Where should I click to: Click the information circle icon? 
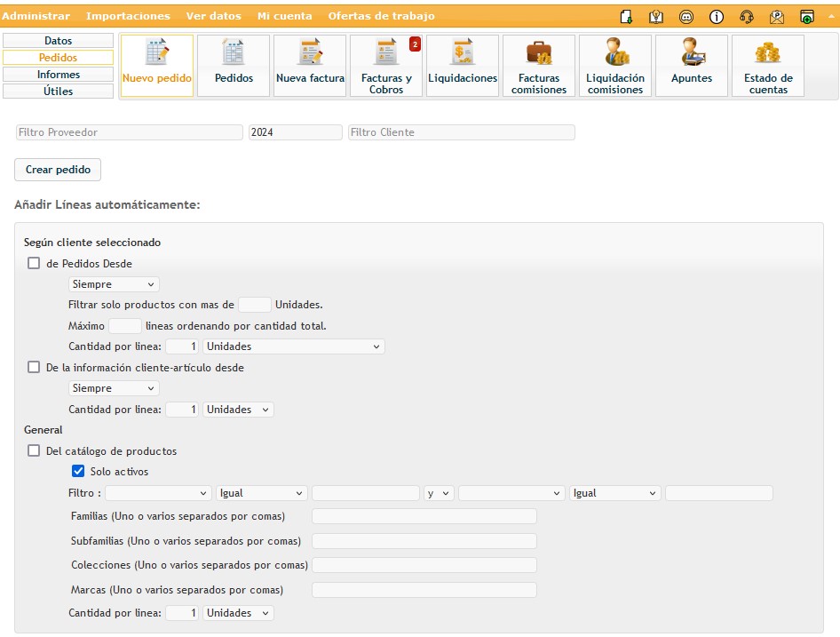click(x=717, y=17)
